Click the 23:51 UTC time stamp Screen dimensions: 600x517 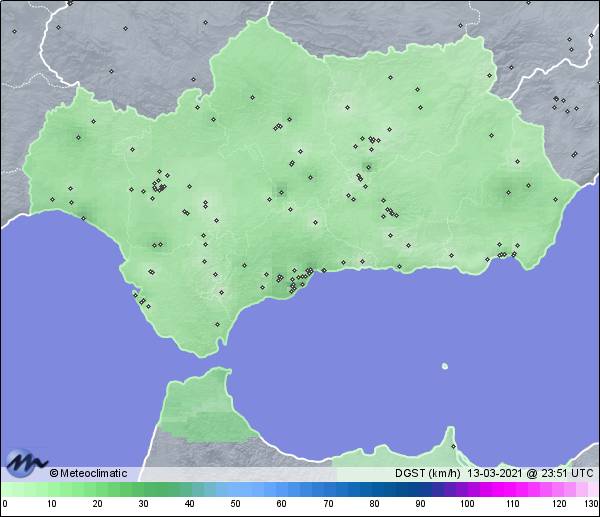[x=567, y=473]
